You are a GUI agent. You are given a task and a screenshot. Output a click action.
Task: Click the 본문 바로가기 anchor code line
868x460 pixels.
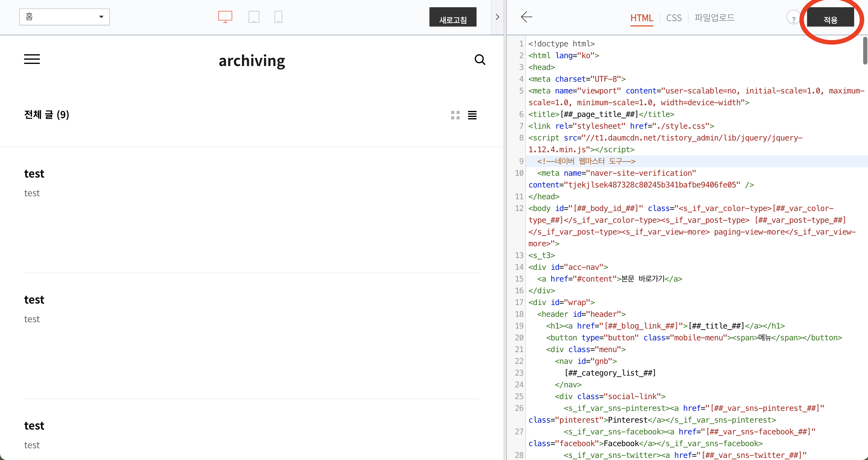610,279
